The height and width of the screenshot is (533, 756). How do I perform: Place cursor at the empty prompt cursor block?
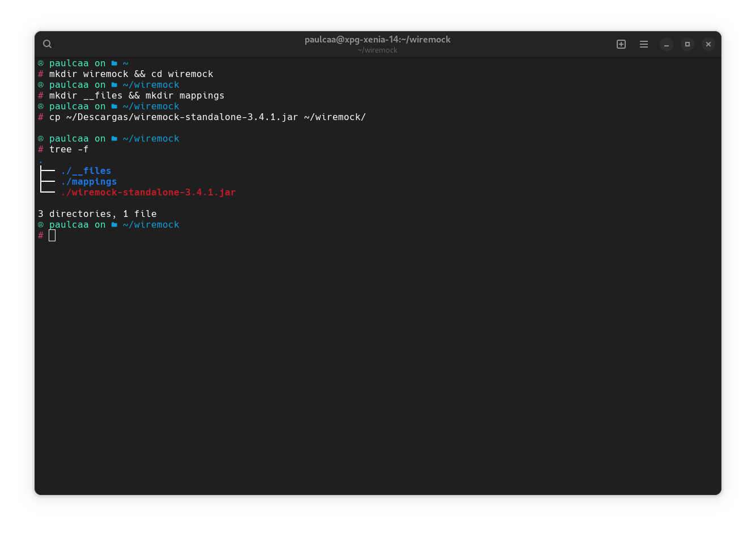(x=52, y=236)
